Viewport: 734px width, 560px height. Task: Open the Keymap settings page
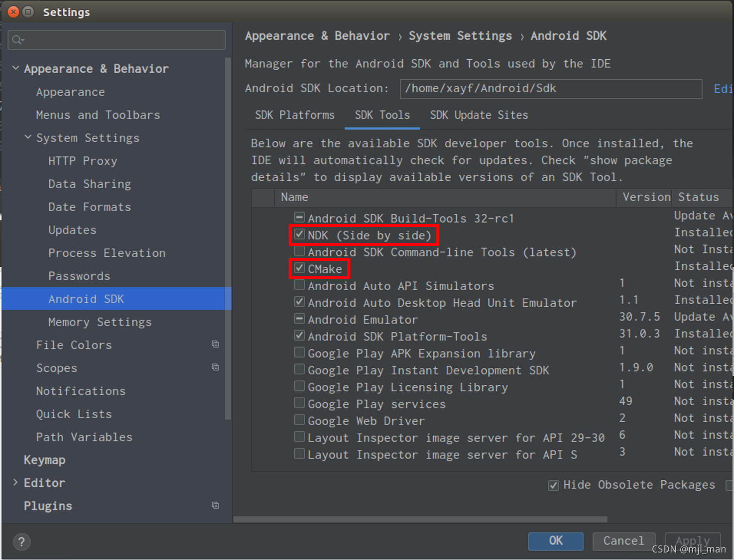[x=45, y=460]
